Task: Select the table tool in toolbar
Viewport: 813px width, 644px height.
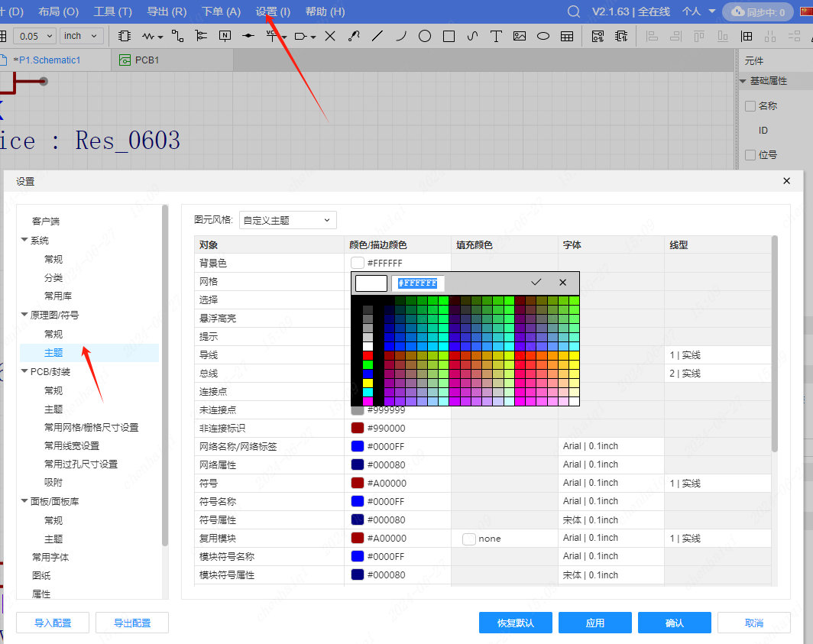Action: coord(567,36)
